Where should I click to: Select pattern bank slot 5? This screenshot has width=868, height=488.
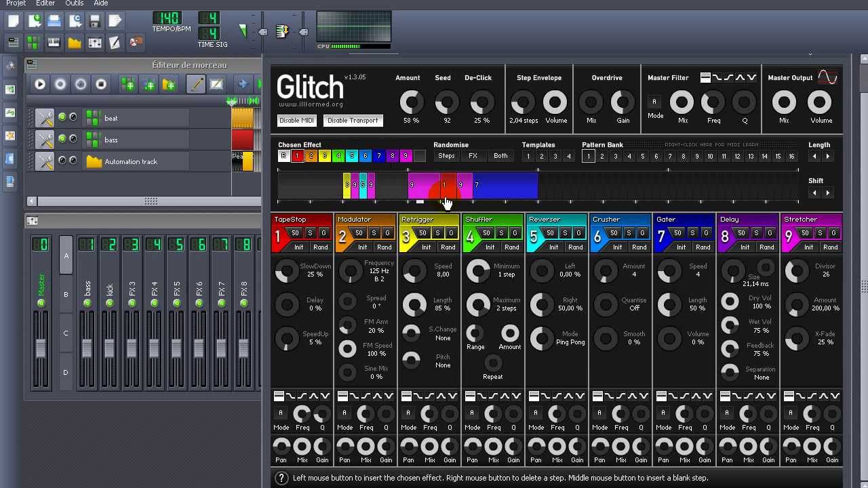[642, 157]
